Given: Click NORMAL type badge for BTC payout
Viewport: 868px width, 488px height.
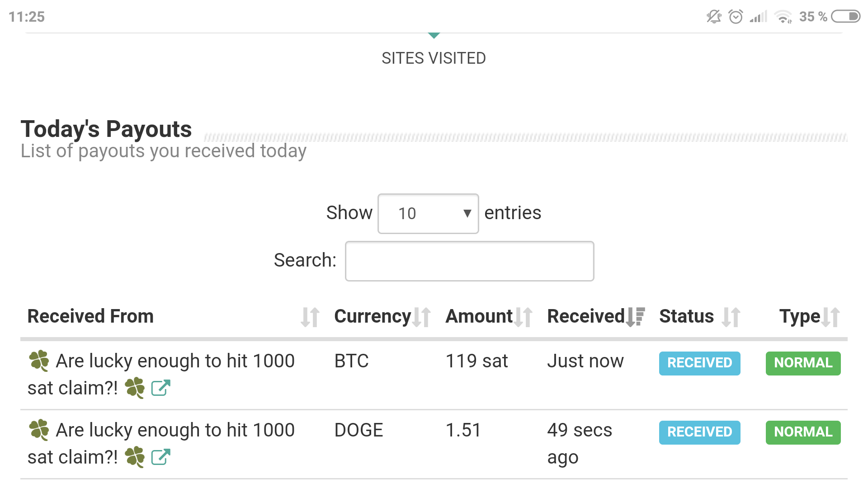Looking at the screenshot, I should tap(803, 363).
